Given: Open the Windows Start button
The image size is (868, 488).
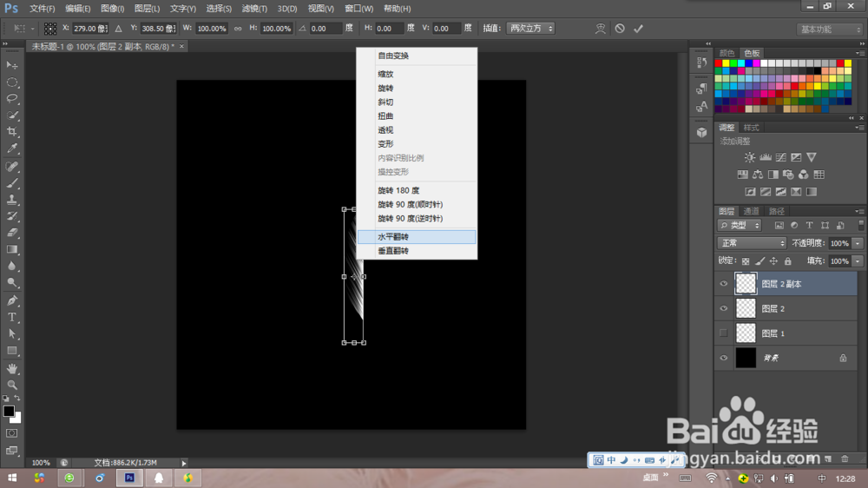Looking at the screenshot, I should pyautogui.click(x=11, y=478).
